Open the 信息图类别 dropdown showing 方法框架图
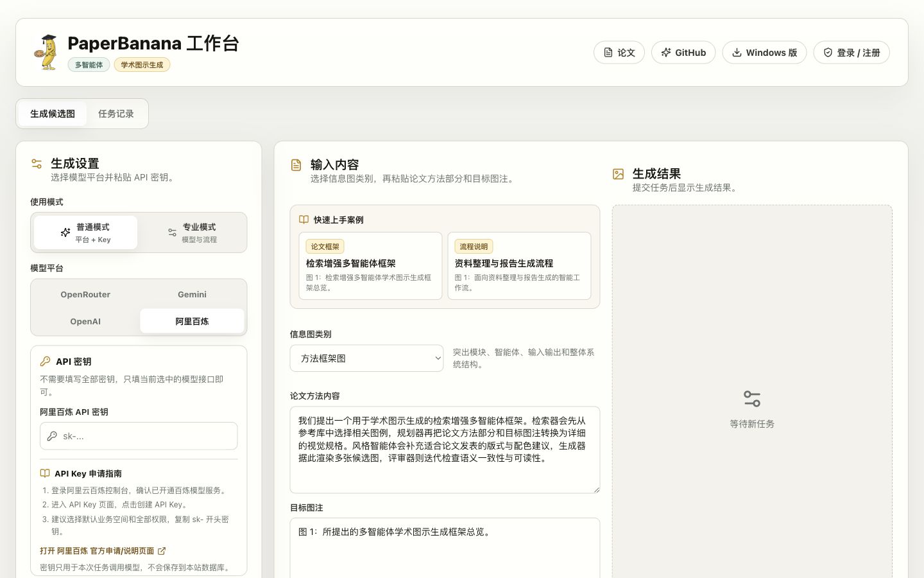The image size is (924, 578). point(366,358)
